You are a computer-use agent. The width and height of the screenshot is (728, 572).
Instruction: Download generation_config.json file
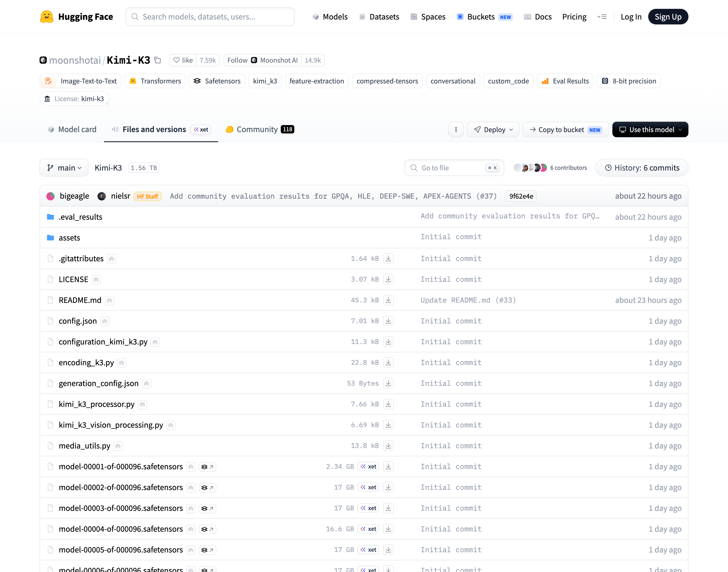pyautogui.click(x=388, y=383)
